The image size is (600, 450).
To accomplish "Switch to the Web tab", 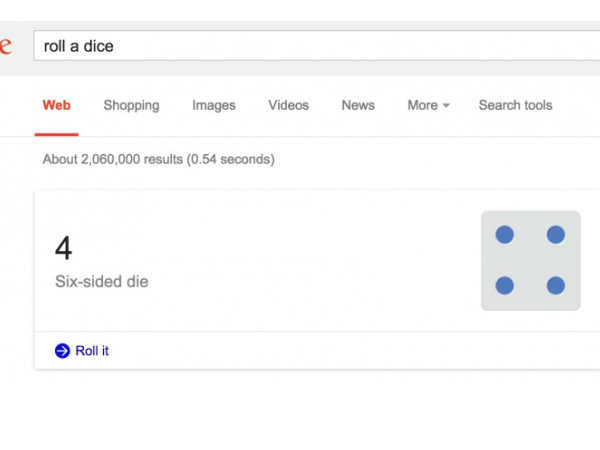I will (57, 105).
